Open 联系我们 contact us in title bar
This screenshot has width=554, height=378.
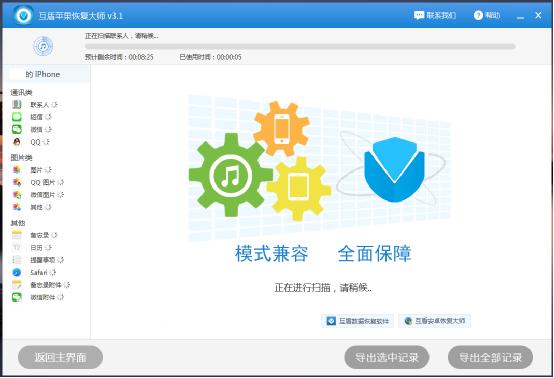[x=435, y=15]
